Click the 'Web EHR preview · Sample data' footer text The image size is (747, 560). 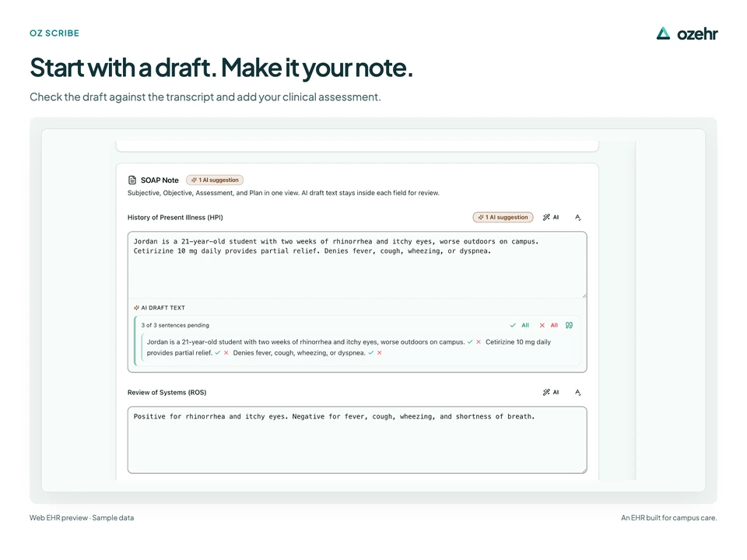click(x=82, y=518)
